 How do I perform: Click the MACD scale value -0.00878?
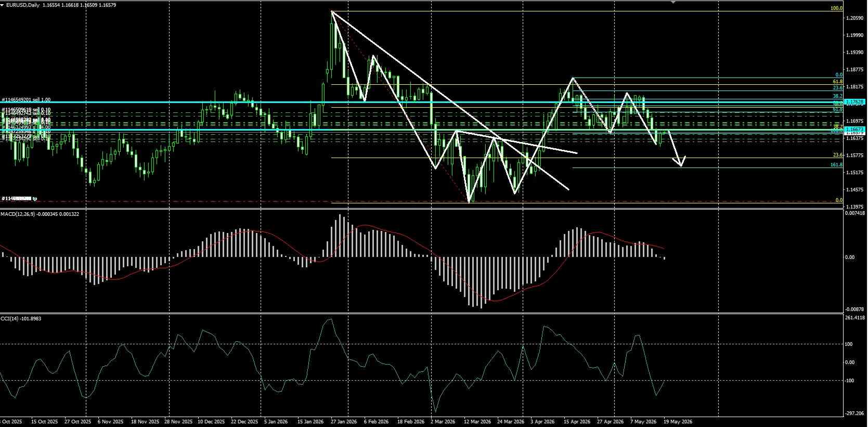click(x=856, y=309)
